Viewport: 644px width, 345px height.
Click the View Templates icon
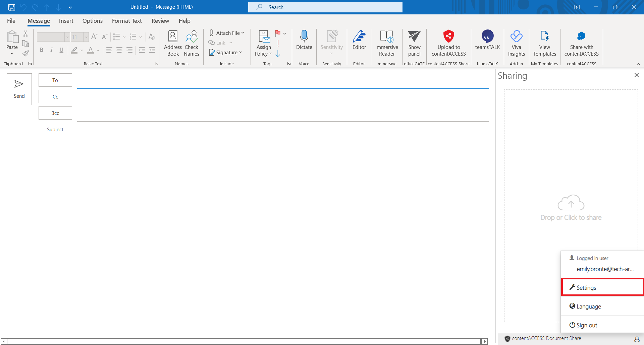544,37
